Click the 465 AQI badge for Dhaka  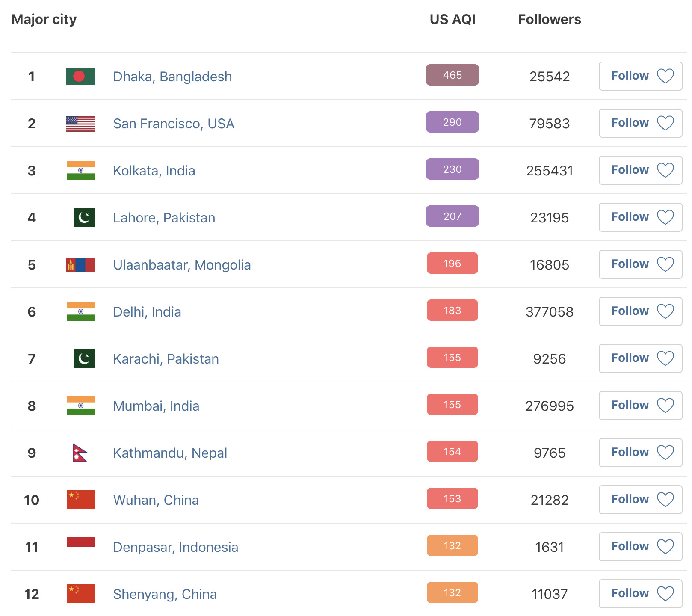[x=452, y=75]
